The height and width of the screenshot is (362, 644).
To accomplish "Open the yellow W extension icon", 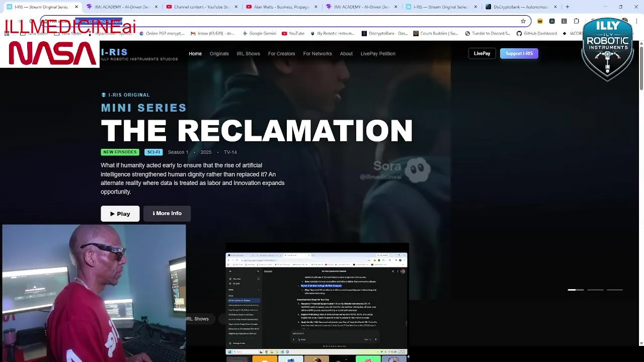I will point(540,21).
